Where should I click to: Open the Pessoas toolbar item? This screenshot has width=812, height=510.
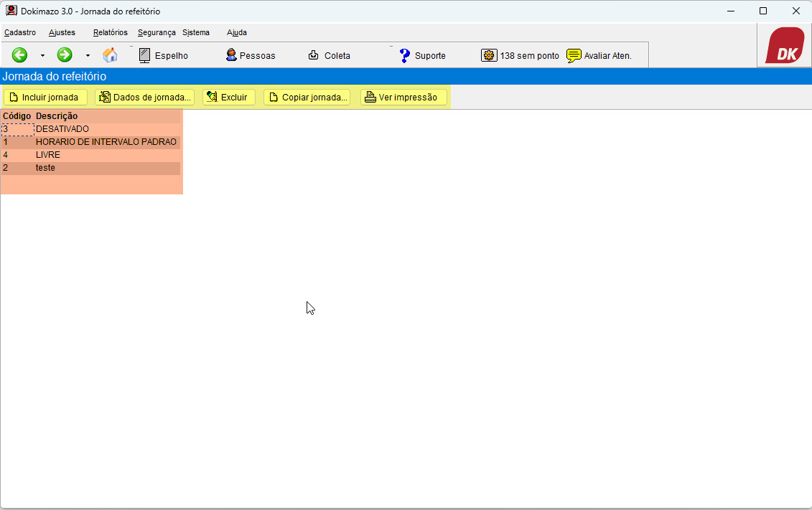[x=250, y=55]
